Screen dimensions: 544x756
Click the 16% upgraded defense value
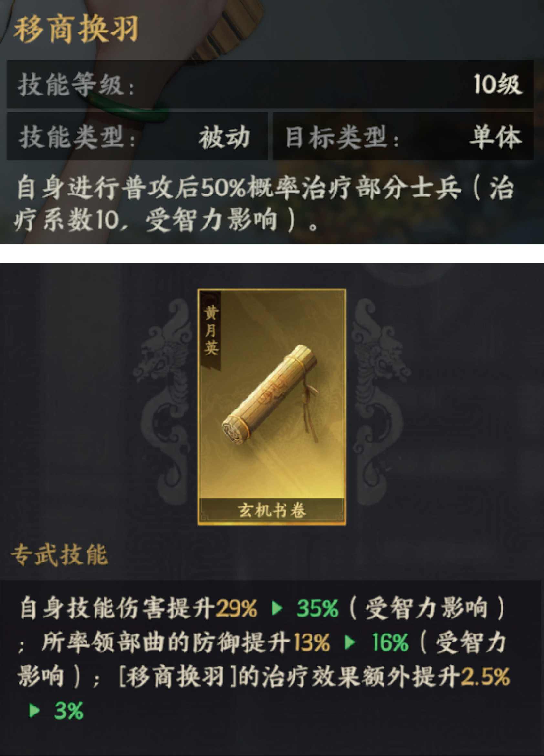(390, 643)
